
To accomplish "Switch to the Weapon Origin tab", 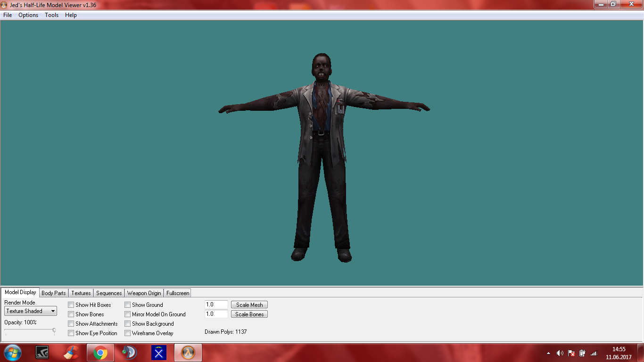I will (144, 293).
